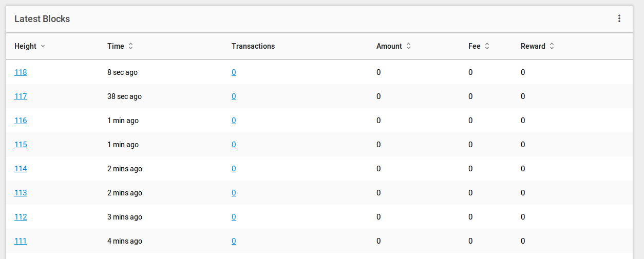Sort by Height column arrow
The height and width of the screenshot is (259, 644).
[43, 46]
